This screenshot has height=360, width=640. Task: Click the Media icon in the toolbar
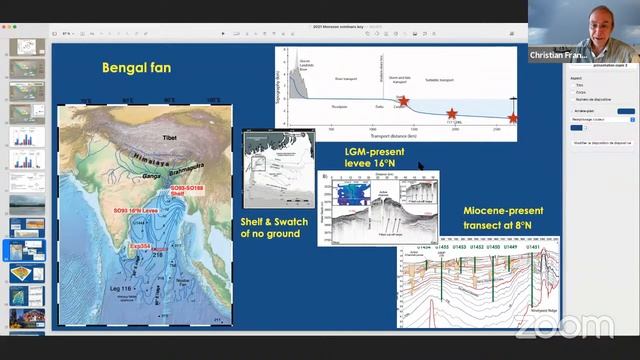pos(415,34)
